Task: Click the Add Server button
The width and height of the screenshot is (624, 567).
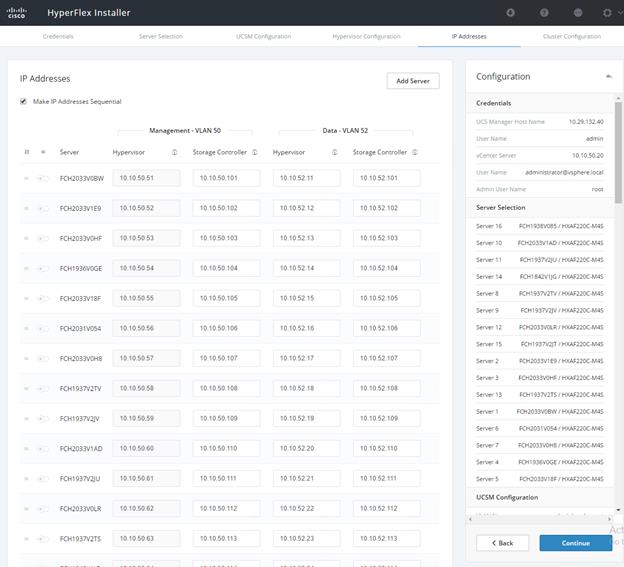Action: pos(413,81)
